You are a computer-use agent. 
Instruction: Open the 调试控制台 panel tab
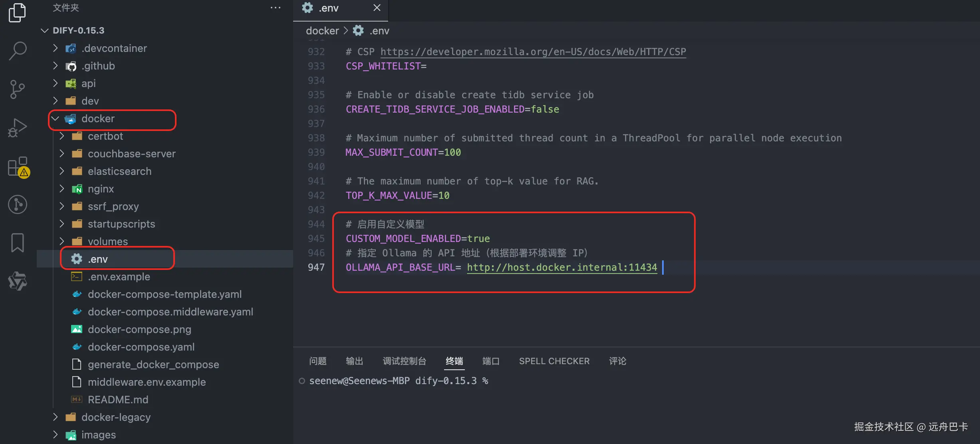404,361
